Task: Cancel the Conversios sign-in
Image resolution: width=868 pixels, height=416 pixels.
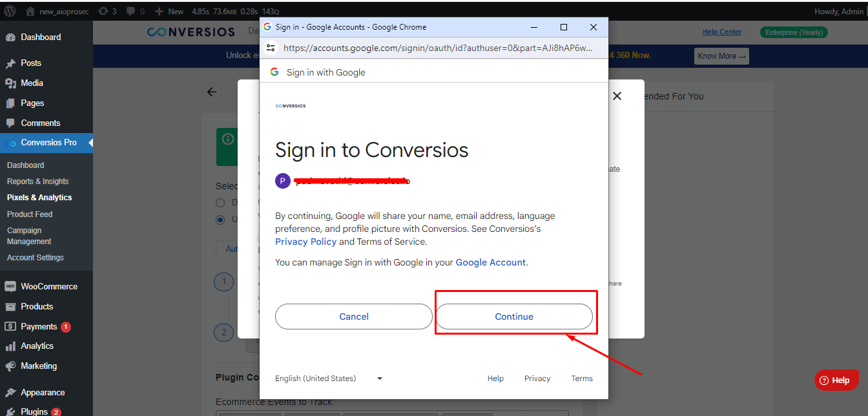Action: pyautogui.click(x=354, y=317)
